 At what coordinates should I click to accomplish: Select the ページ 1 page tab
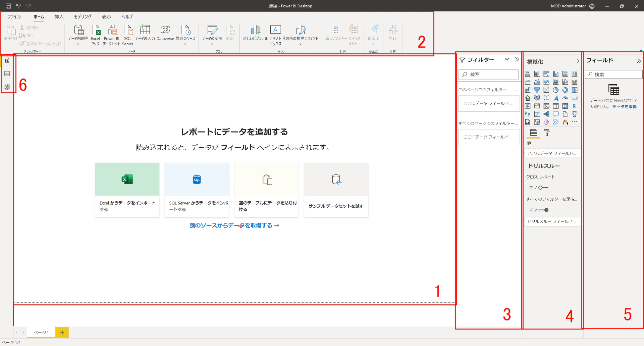point(41,333)
